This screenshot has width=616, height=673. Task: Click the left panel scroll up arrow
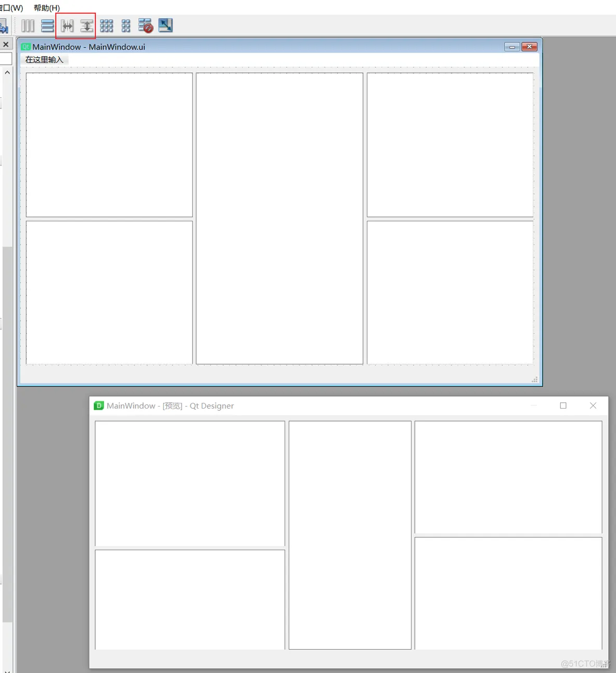[x=7, y=73]
